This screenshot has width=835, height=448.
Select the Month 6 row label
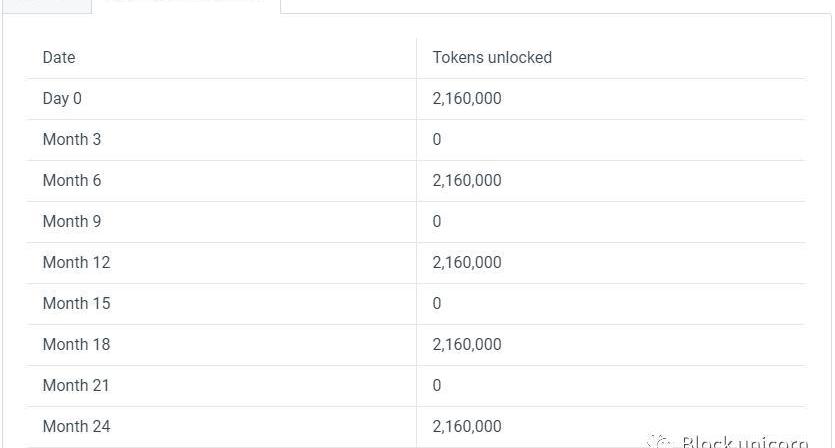pyautogui.click(x=72, y=181)
